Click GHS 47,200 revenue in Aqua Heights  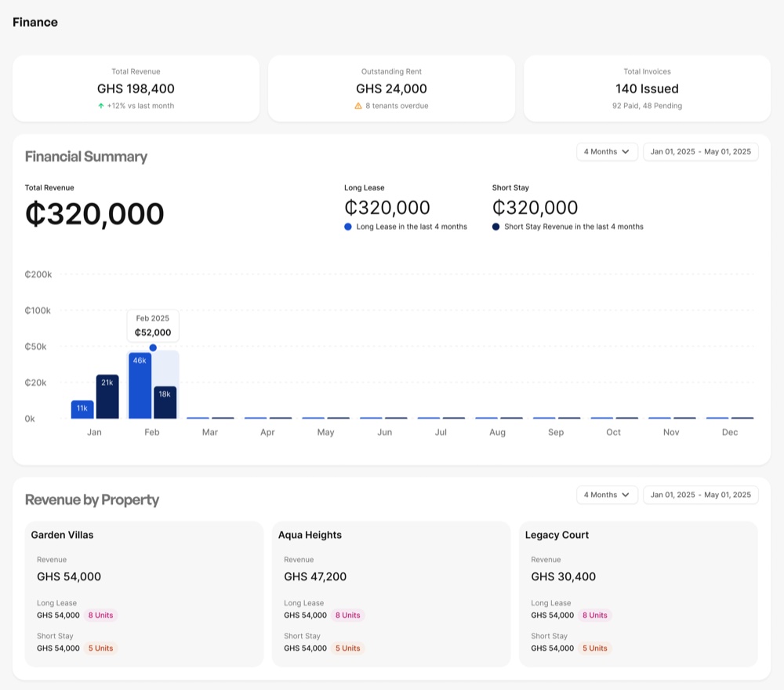click(315, 576)
